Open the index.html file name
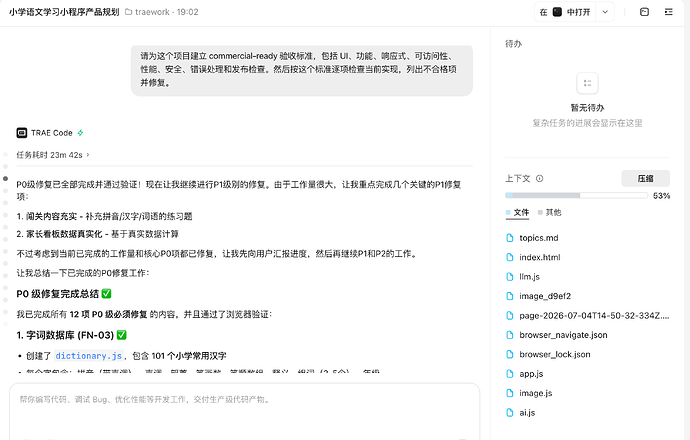The height and width of the screenshot is (440, 690). (540, 257)
